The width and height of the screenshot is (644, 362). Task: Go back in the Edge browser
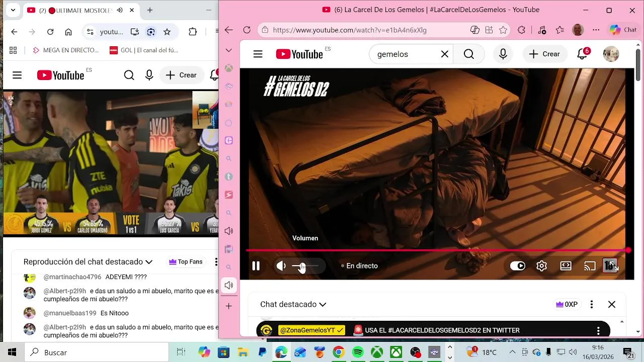228,30
